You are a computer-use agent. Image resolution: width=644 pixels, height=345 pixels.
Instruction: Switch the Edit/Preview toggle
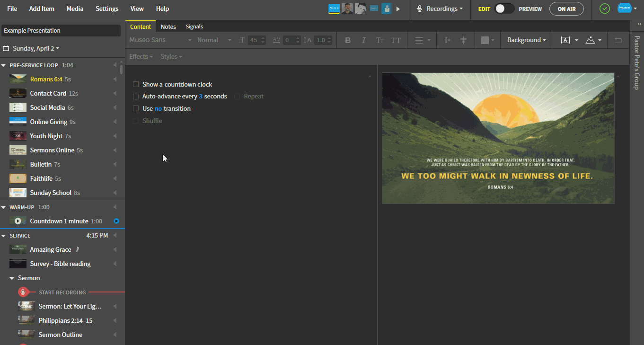pyautogui.click(x=504, y=9)
